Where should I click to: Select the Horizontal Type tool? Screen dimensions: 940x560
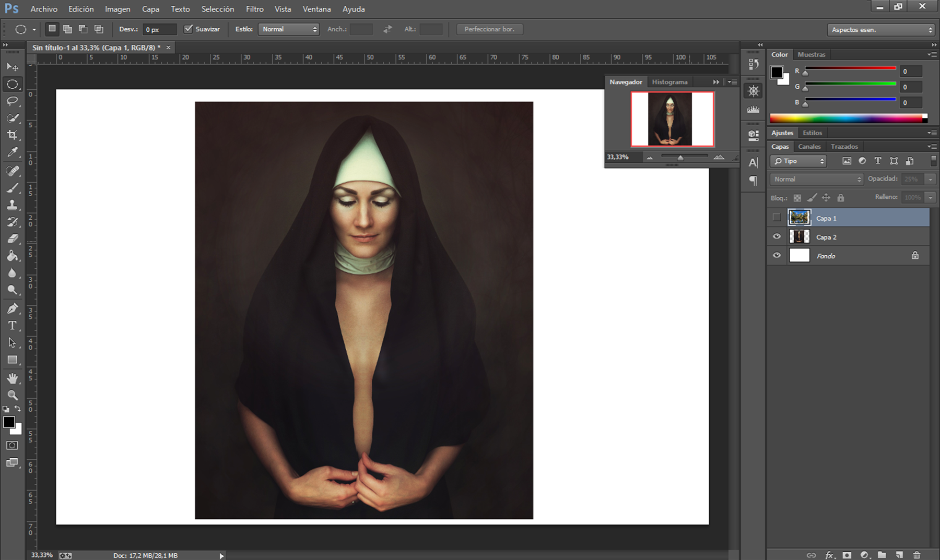coord(13,326)
